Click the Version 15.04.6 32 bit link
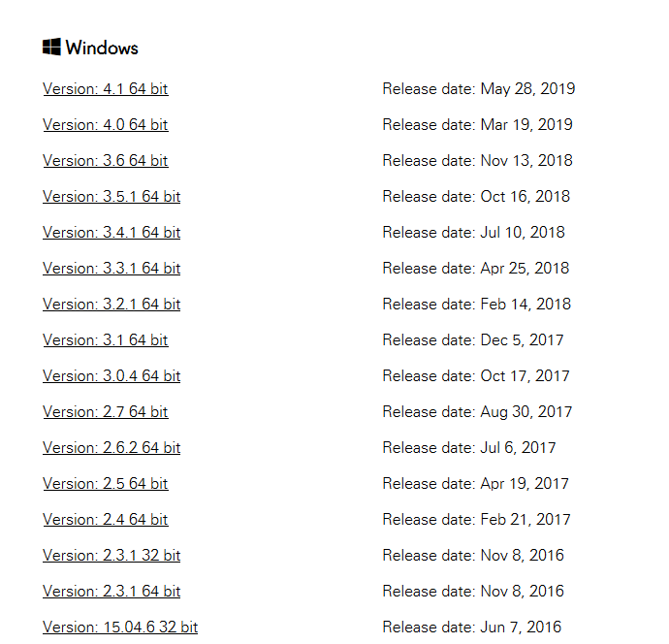This screenshot has height=644, width=669. click(x=120, y=628)
